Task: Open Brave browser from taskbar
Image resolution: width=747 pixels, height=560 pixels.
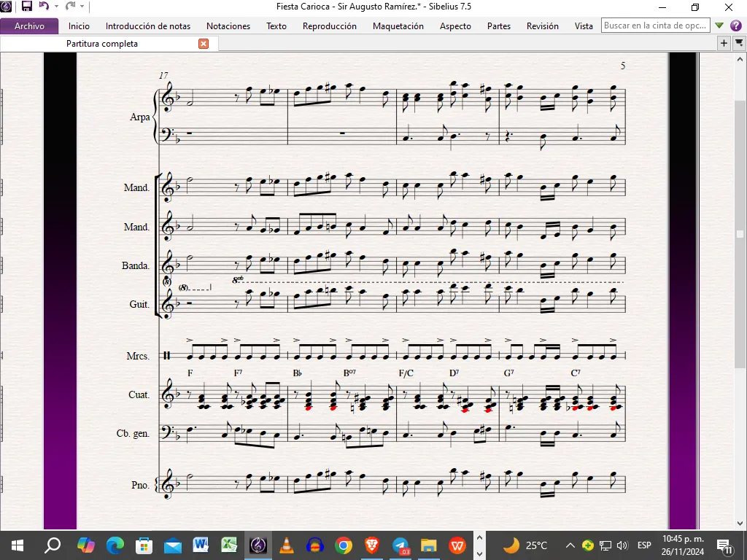Action: pos(371,545)
